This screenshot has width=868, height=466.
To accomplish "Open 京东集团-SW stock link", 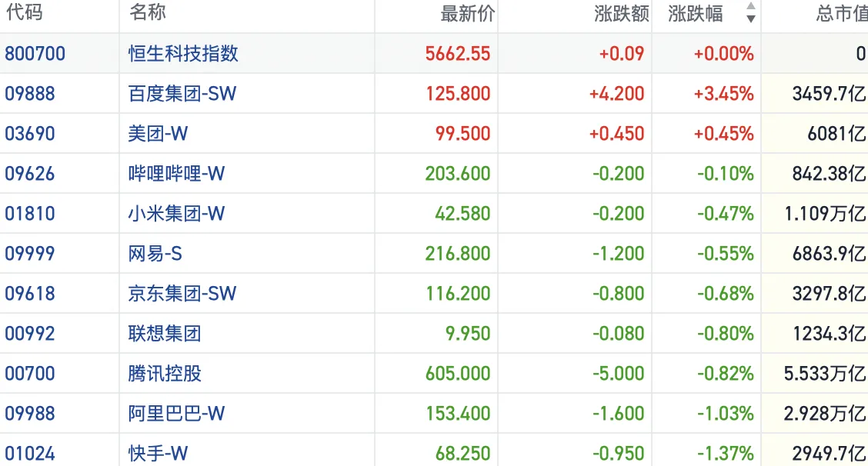I will coord(182,294).
